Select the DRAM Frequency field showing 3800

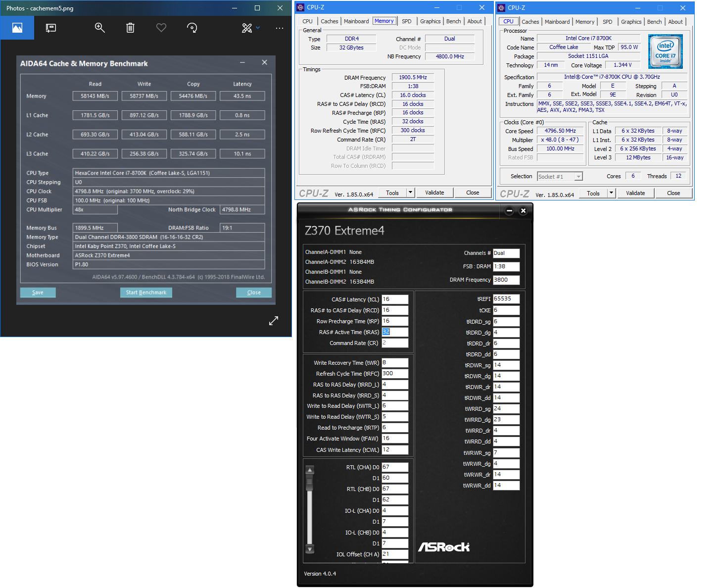506,280
